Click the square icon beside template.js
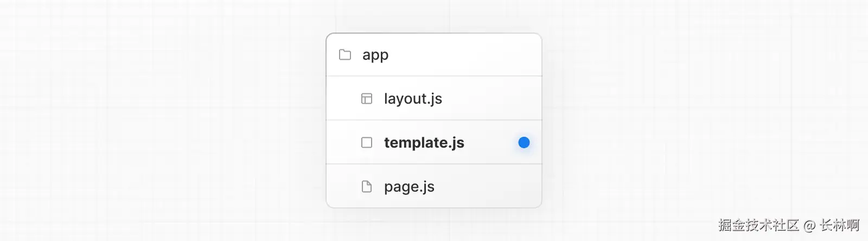Image resolution: width=868 pixels, height=241 pixels. (367, 143)
